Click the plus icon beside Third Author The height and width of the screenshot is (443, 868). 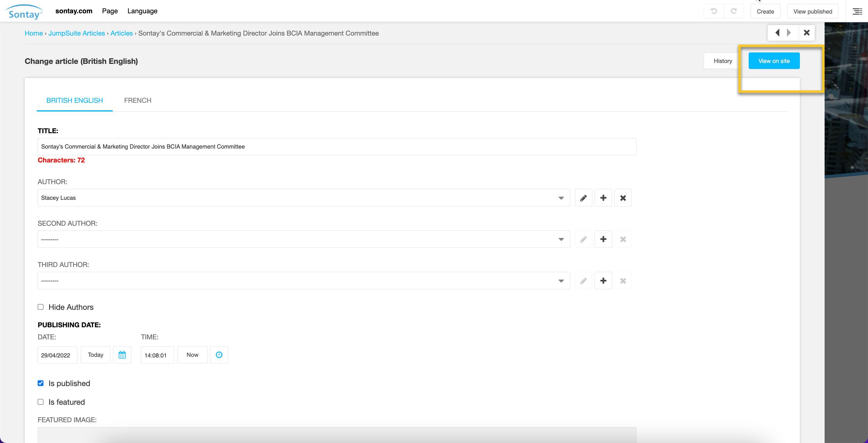coord(603,281)
